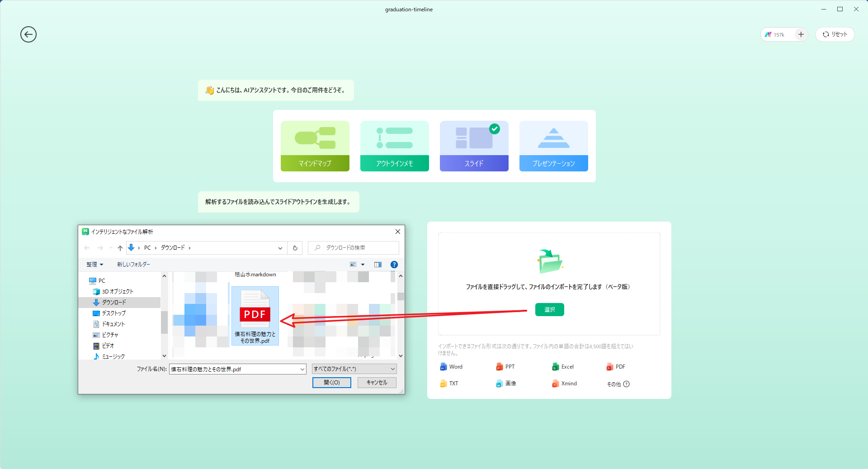Click the ダウンロードの検索 search field
868x469 pixels.
click(x=354, y=248)
